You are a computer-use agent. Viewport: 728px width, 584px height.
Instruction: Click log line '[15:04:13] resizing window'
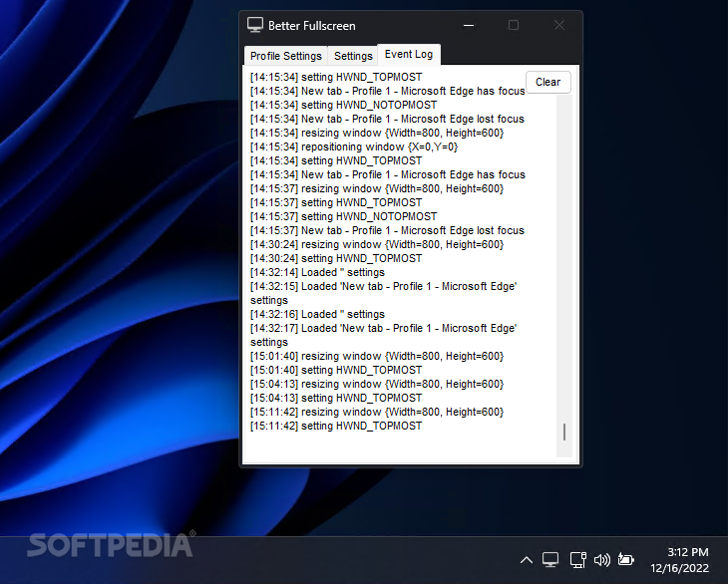pyautogui.click(x=377, y=384)
